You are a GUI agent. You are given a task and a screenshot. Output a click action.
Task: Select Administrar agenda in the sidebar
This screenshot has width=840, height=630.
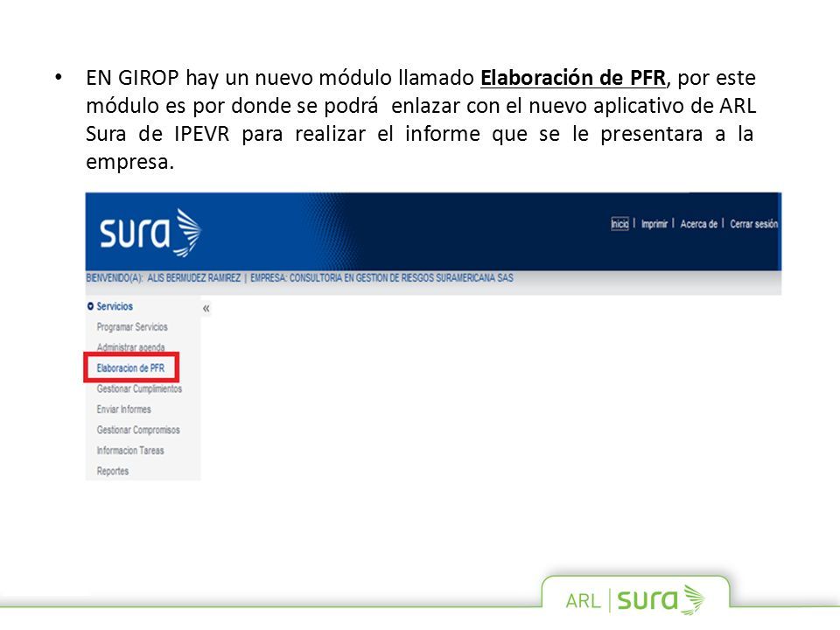tap(130, 347)
